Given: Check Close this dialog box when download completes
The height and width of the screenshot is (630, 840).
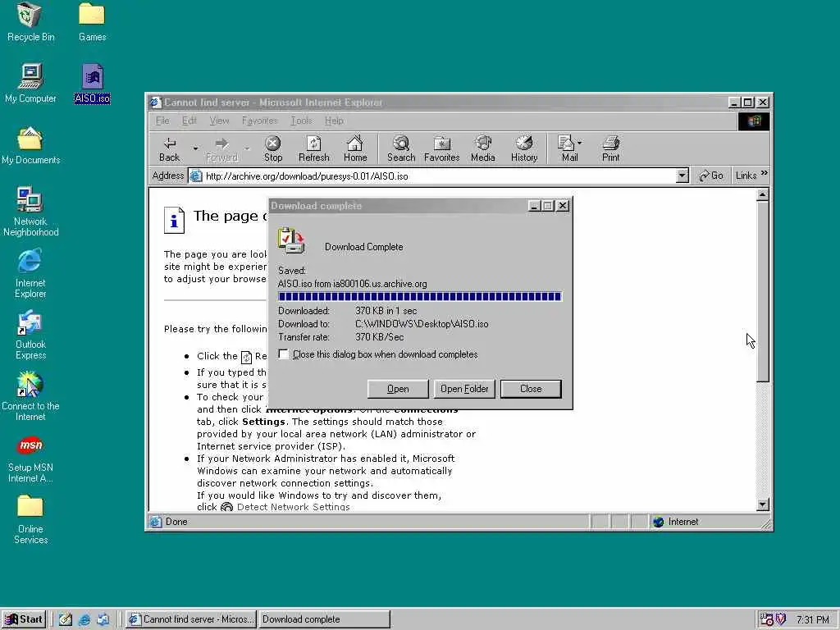Looking at the screenshot, I should pos(283,354).
